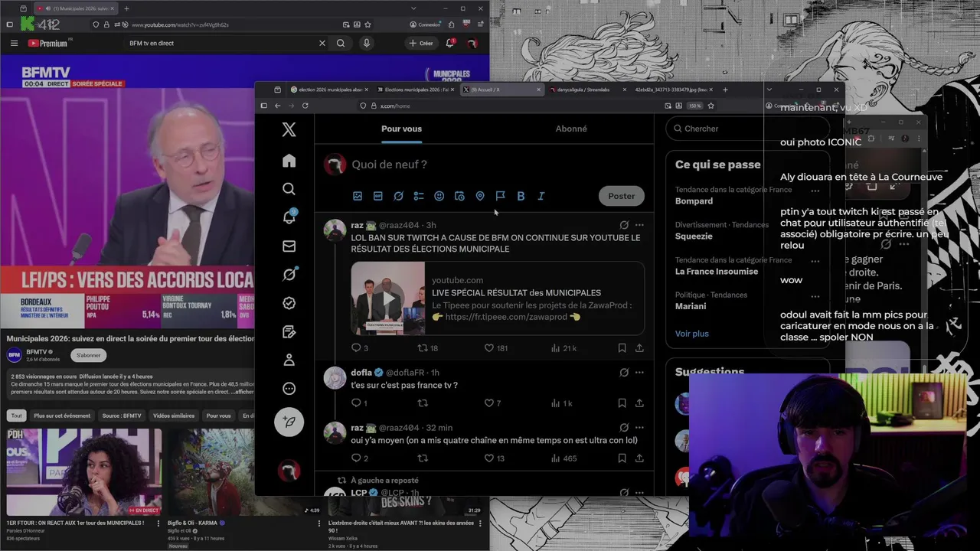Open the La France Insoumise trend

point(717,271)
